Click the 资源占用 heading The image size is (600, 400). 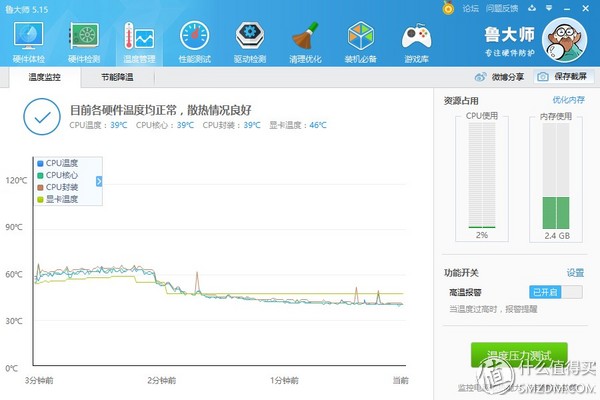point(461,101)
